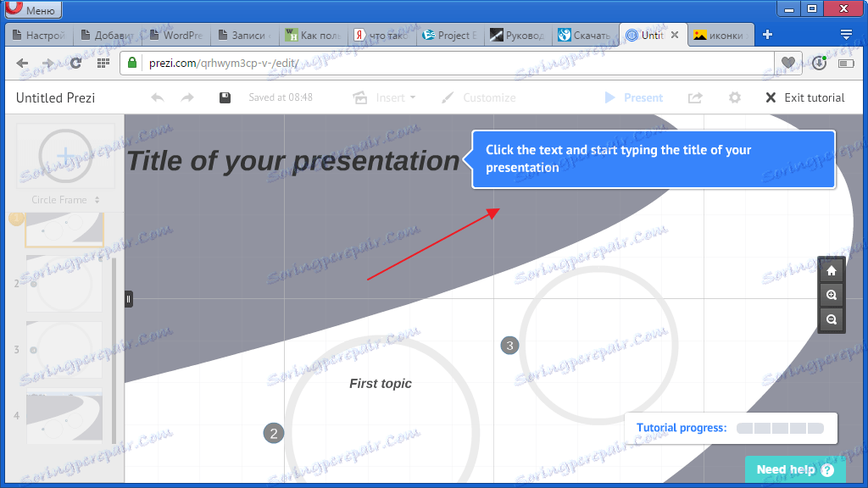Go back with browser back arrow

(22, 63)
